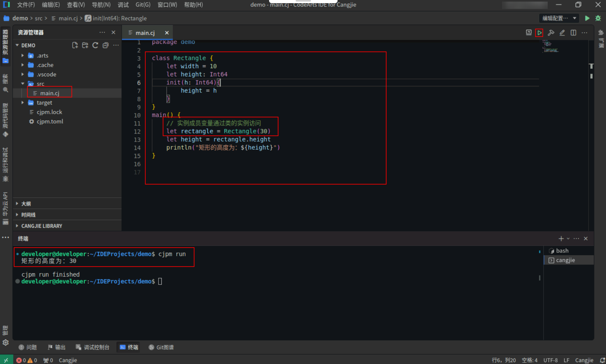Viewport: 606px width, 364px height.
Task: Open the 窗口(W) menu
Action: 167,5
